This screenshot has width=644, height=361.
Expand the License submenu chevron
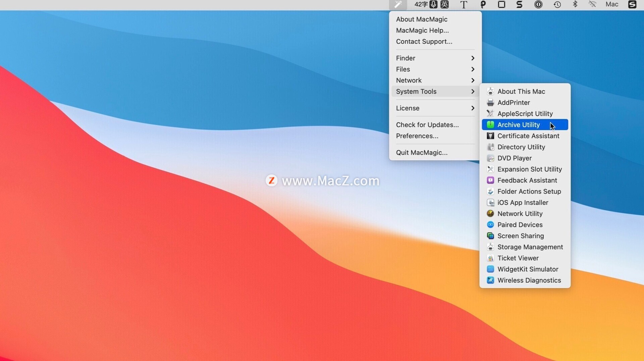(473, 108)
